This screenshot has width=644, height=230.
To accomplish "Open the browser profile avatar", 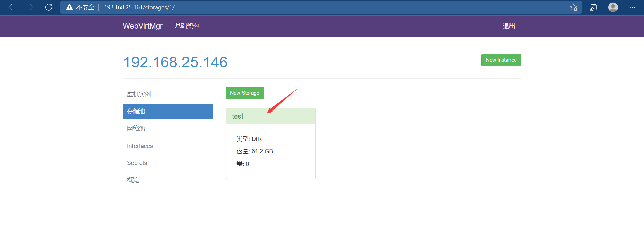I will (613, 7).
